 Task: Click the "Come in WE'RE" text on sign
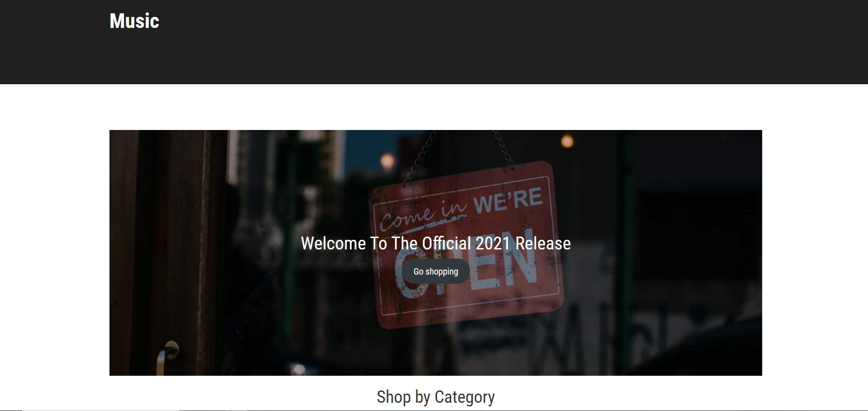[461, 209]
